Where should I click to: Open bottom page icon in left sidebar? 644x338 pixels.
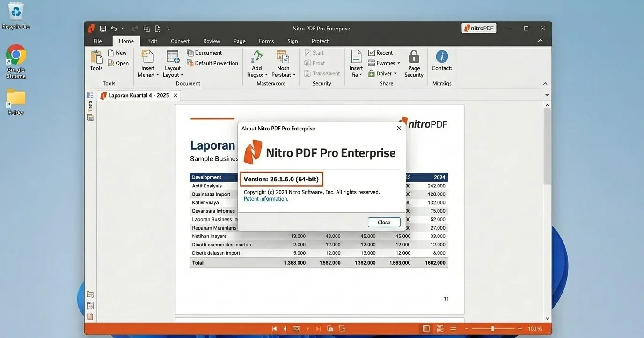pos(90,316)
